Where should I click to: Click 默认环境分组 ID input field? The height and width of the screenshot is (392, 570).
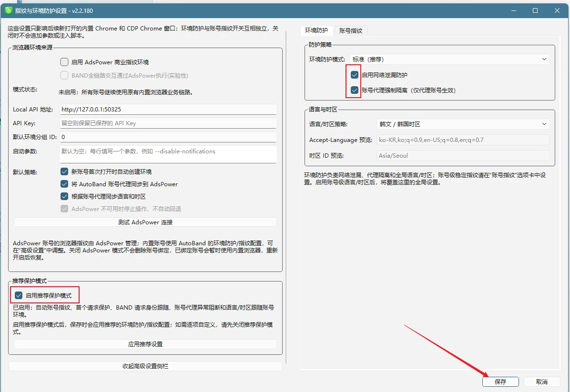(x=168, y=137)
